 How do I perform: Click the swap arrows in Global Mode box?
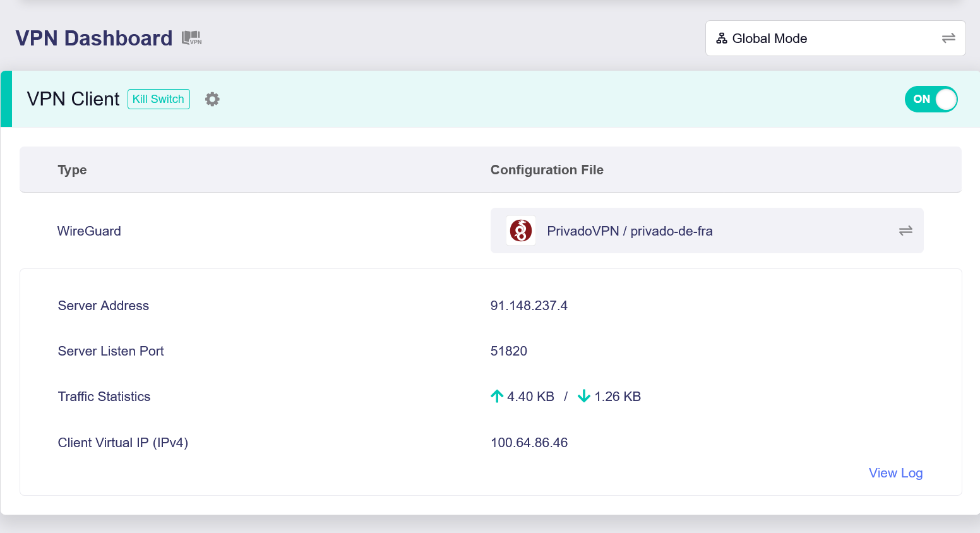948,39
